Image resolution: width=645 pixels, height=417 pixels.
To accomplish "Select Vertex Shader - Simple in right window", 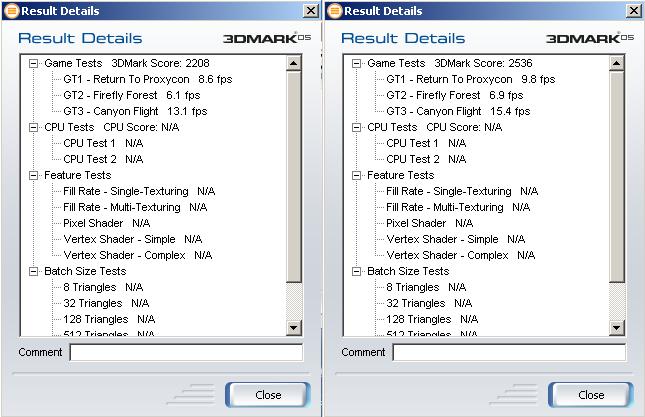I will [x=455, y=240].
